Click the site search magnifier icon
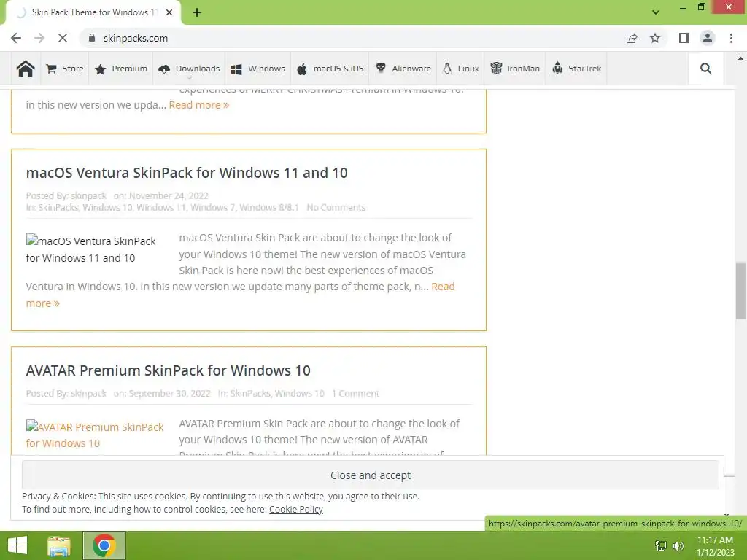 point(705,69)
